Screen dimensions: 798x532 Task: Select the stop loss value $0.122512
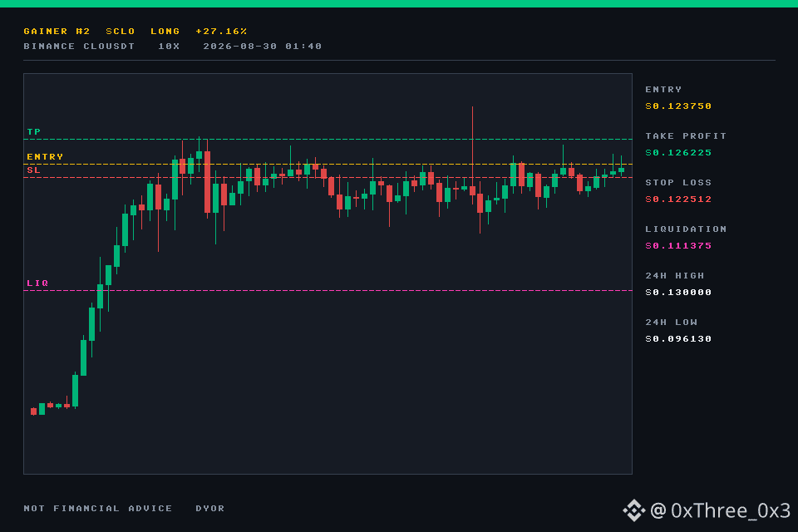678,199
